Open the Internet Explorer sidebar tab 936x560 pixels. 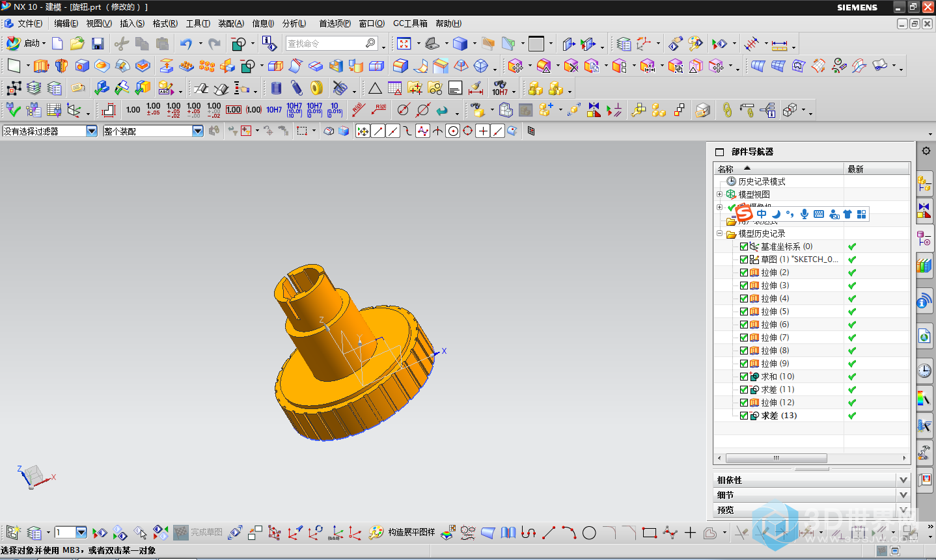click(x=924, y=337)
